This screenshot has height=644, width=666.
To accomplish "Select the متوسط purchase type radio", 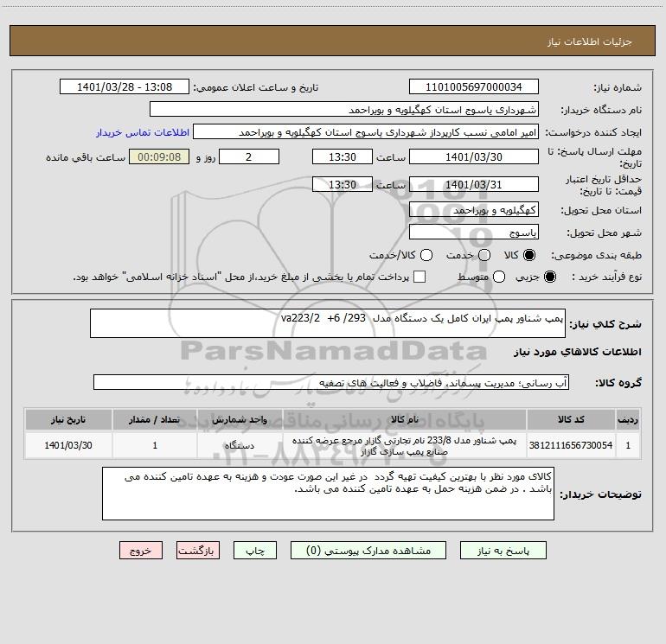I will [x=499, y=277].
